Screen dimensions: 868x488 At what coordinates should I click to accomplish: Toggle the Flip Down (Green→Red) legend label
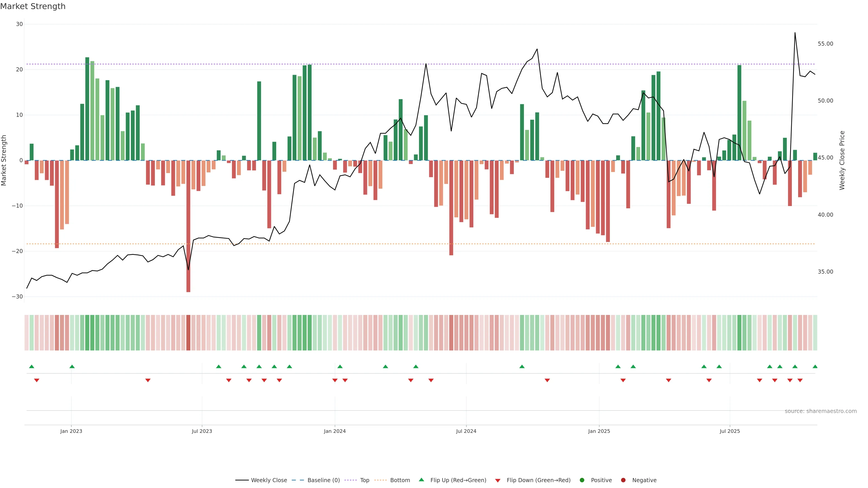coord(538,480)
